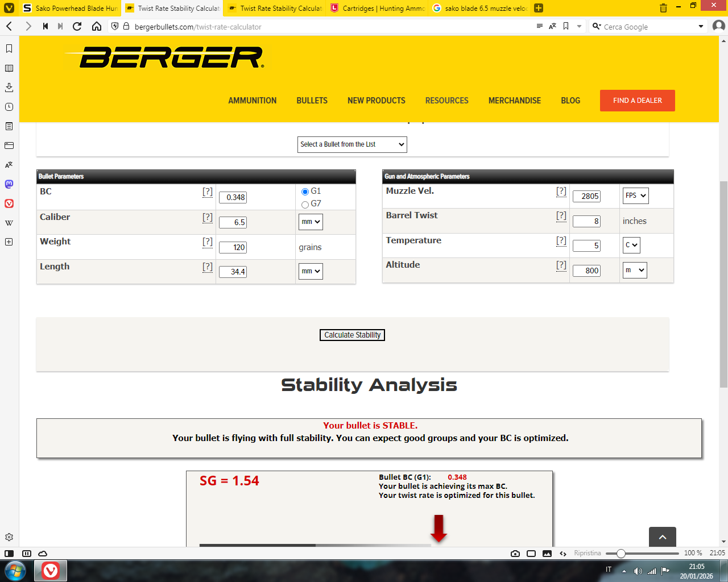Click the new tab plus button
Image resolution: width=728 pixels, height=582 pixels.
(539, 8)
